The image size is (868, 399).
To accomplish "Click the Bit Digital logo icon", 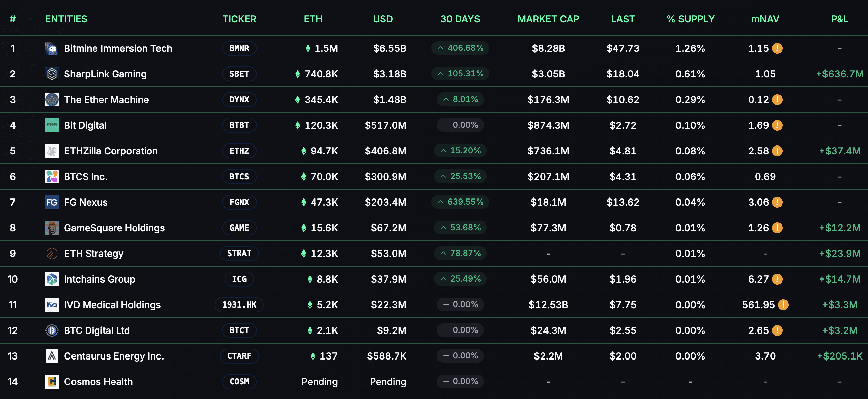I will [x=52, y=125].
